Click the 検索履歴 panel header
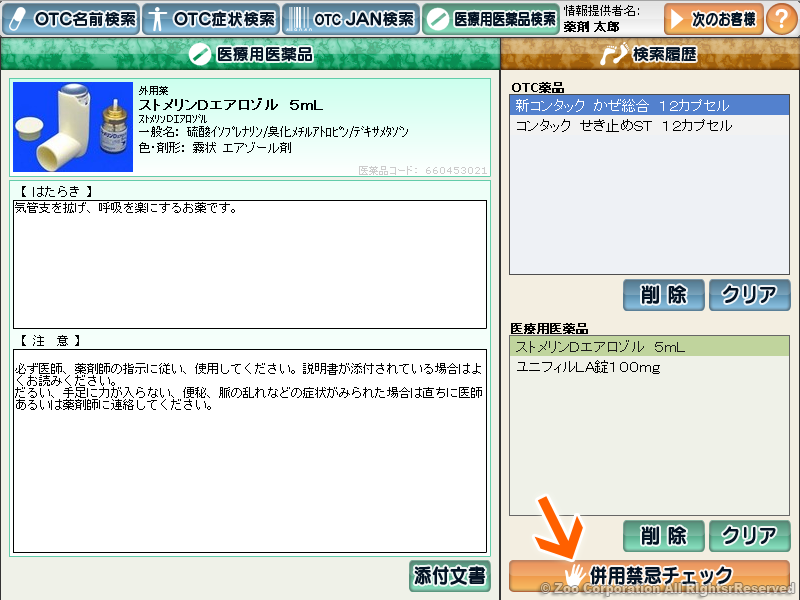The width and height of the screenshot is (800, 600). (650, 54)
